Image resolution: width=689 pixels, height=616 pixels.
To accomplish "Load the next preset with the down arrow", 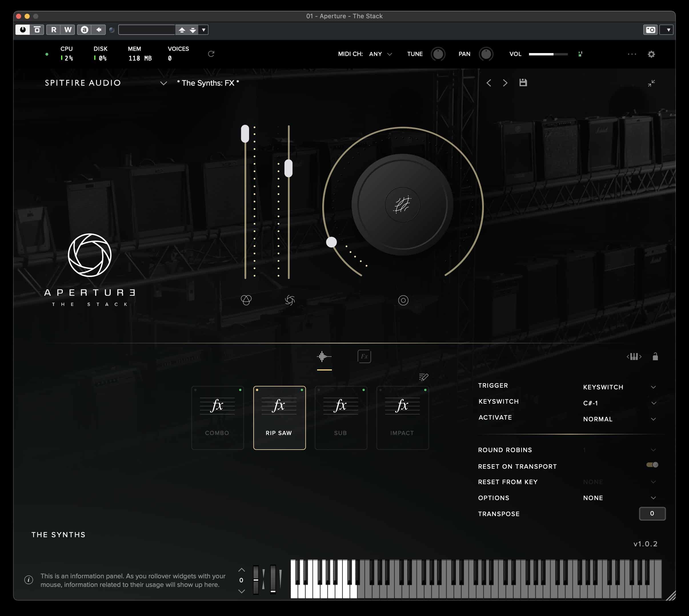I will pos(193,30).
